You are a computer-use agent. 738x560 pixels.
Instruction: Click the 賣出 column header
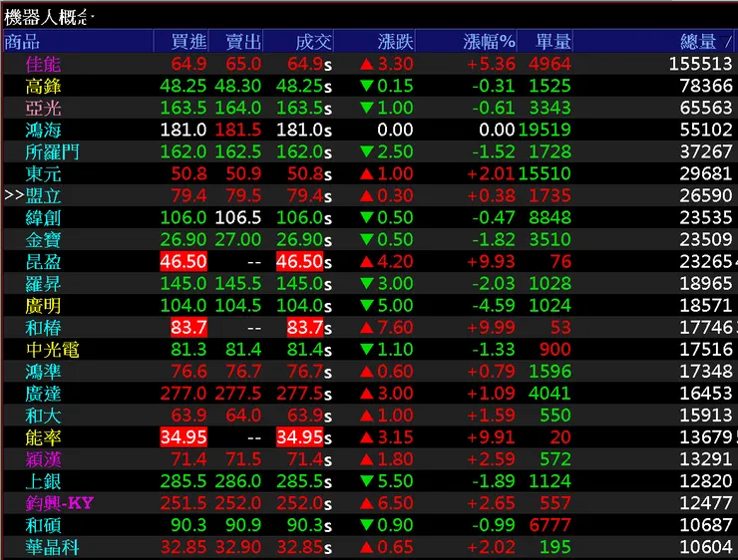click(x=235, y=42)
